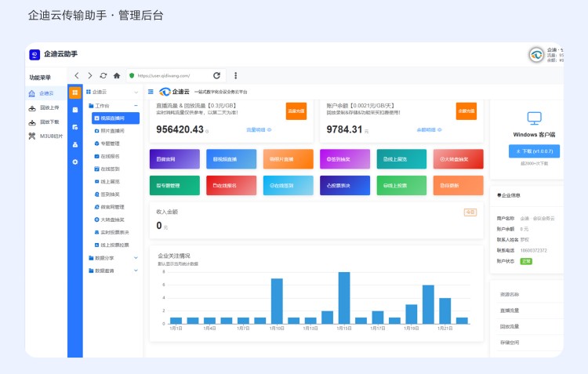Collapse the 工作台 tree section
The width and height of the screenshot is (588, 374).
pos(136,105)
